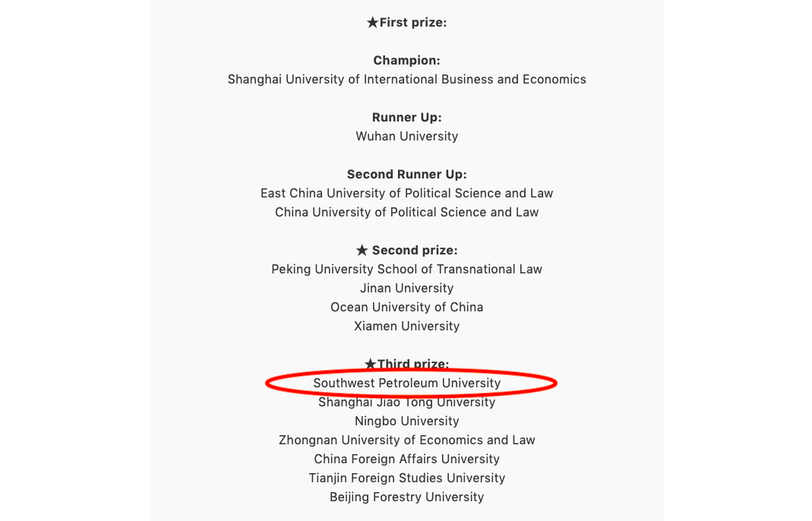The image size is (812, 521).
Task: Click the Jinan University entry
Action: [406, 289]
